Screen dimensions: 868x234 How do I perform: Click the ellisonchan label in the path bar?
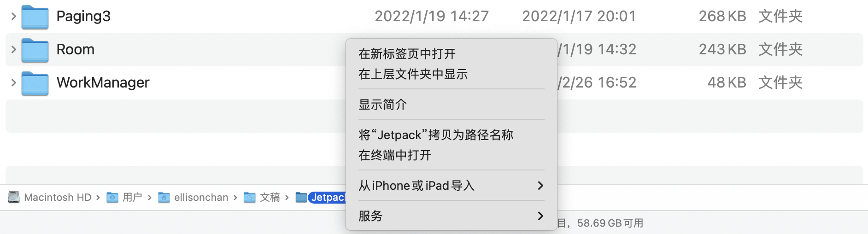pos(201,198)
